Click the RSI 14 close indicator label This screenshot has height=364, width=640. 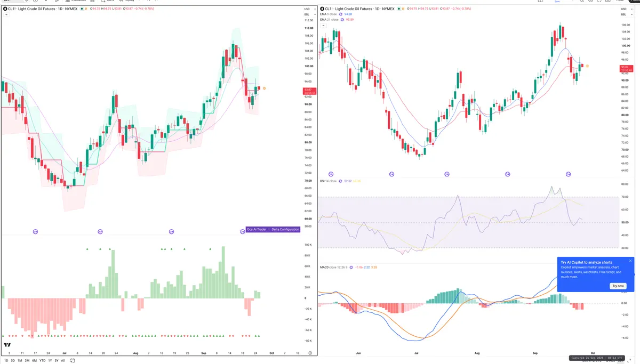(328, 181)
